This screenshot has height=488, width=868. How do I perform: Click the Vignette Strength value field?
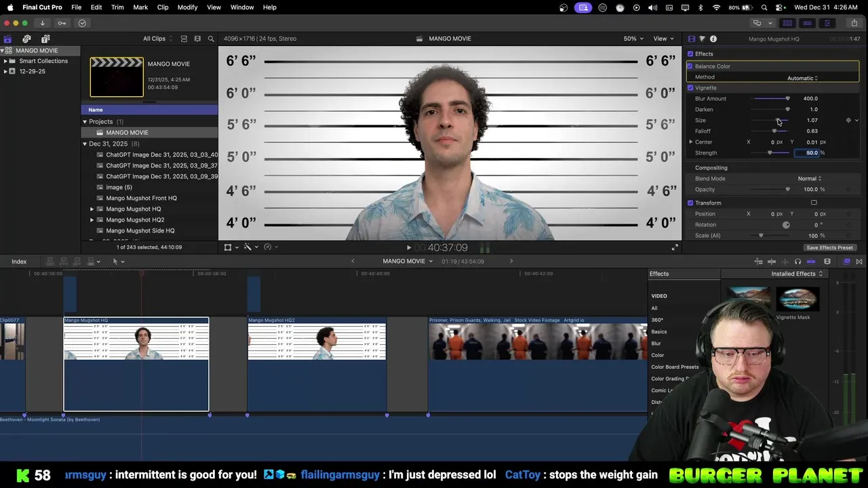click(x=808, y=153)
